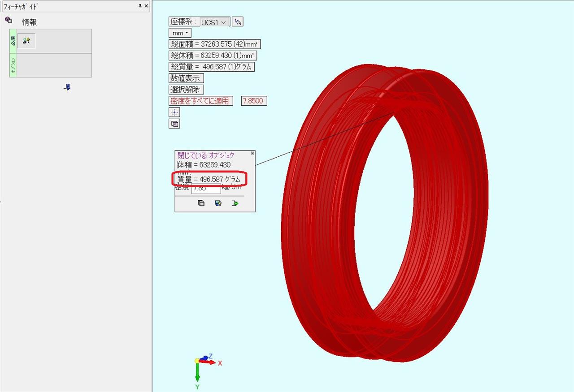The height and width of the screenshot is (392, 574).
Task: Click the center of gravity crosshair icon
Action: click(174, 112)
